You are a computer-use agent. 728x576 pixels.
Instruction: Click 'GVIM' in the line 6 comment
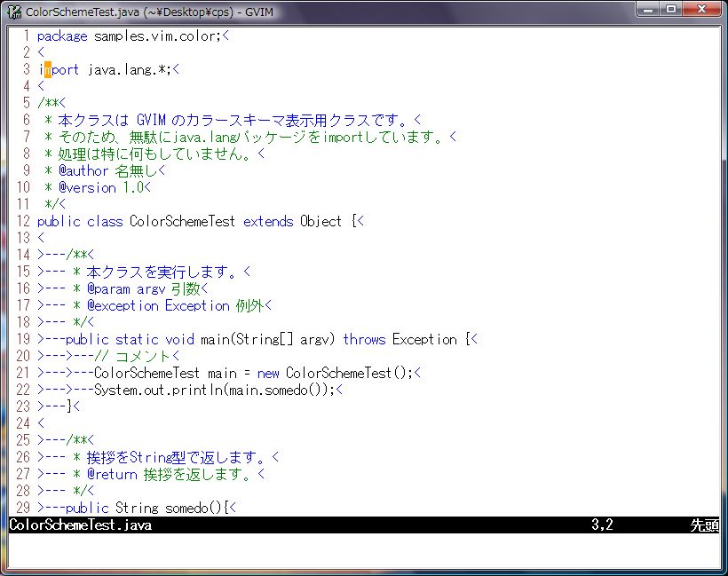point(151,120)
